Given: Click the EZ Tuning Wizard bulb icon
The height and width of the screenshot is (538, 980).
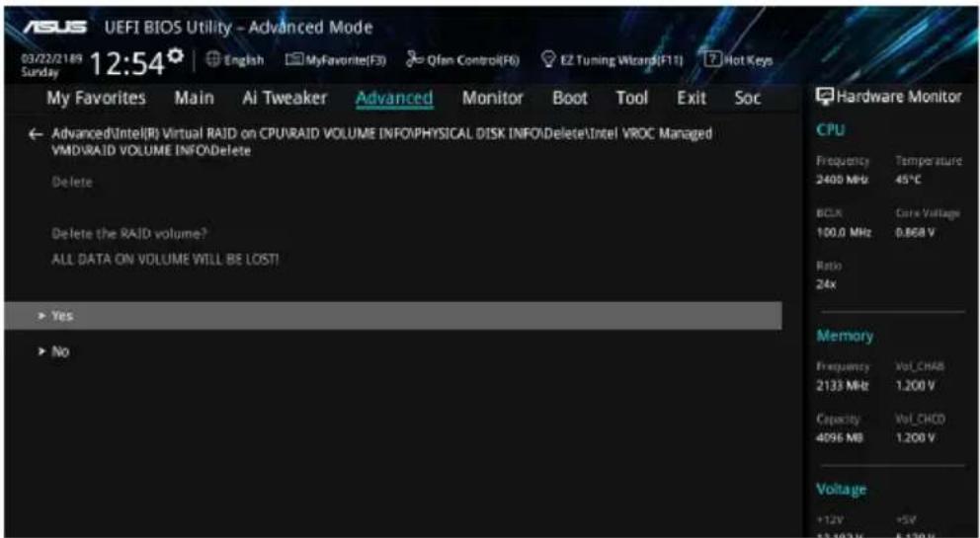Looking at the screenshot, I should point(548,60).
